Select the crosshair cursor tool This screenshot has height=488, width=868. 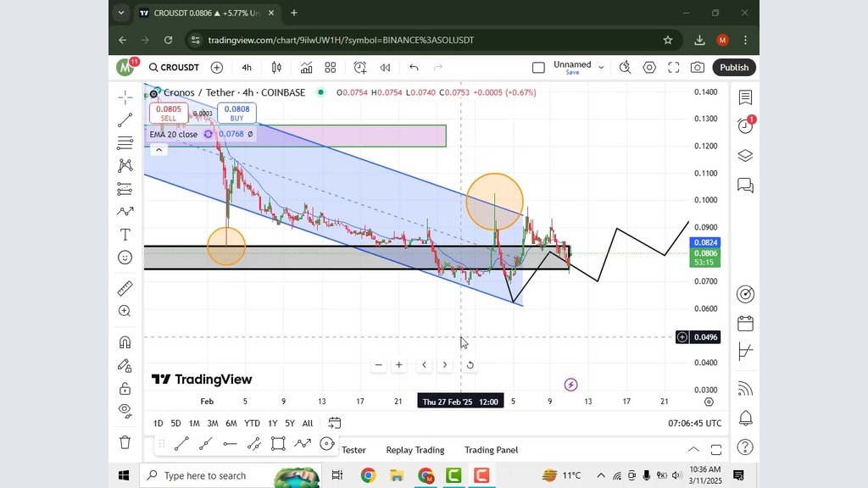[125, 97]
